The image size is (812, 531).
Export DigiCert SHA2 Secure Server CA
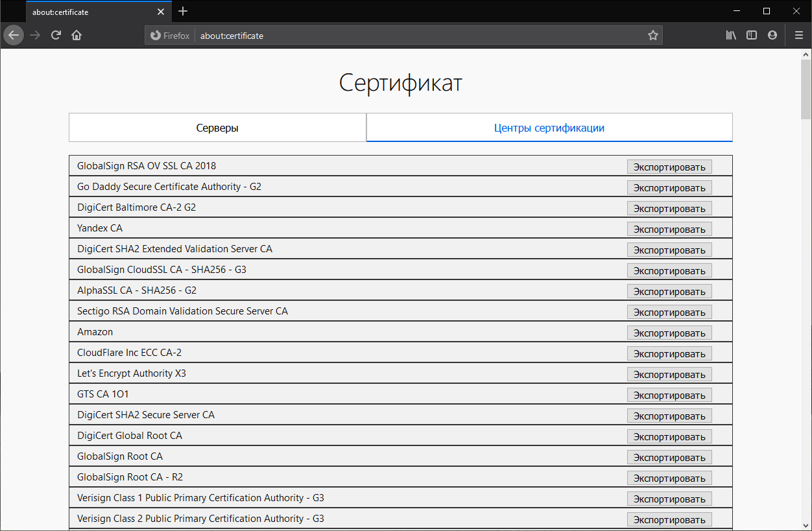coord(669,416)
